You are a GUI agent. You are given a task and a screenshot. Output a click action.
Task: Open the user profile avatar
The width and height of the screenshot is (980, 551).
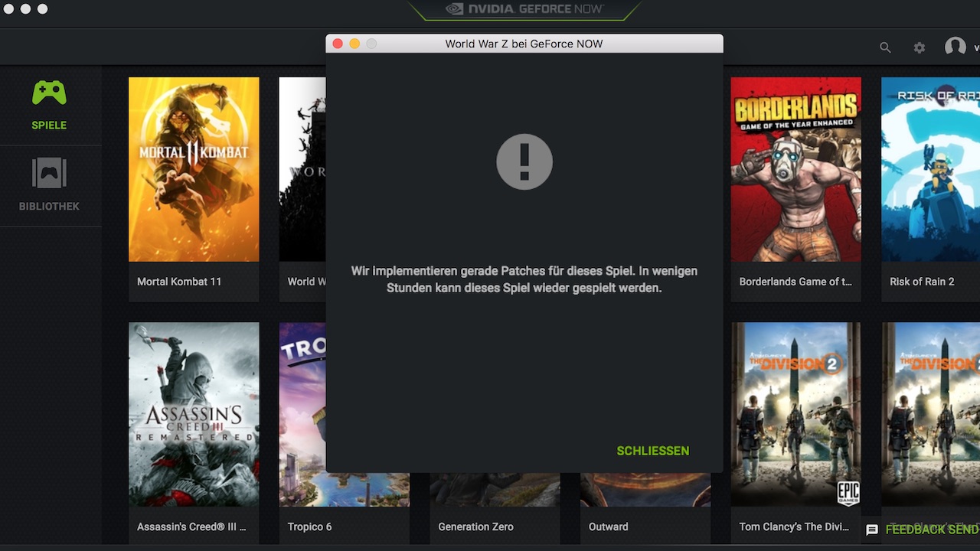click(x=955, y=47)
